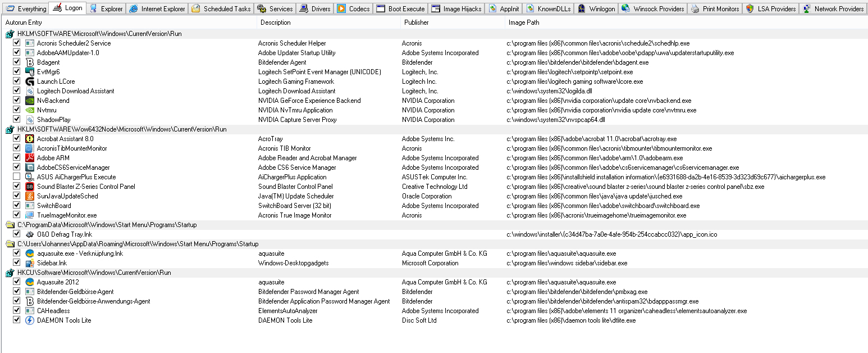Open the Services tab
The width and height of the screenshot is (868, 353).
coord(275,8)
